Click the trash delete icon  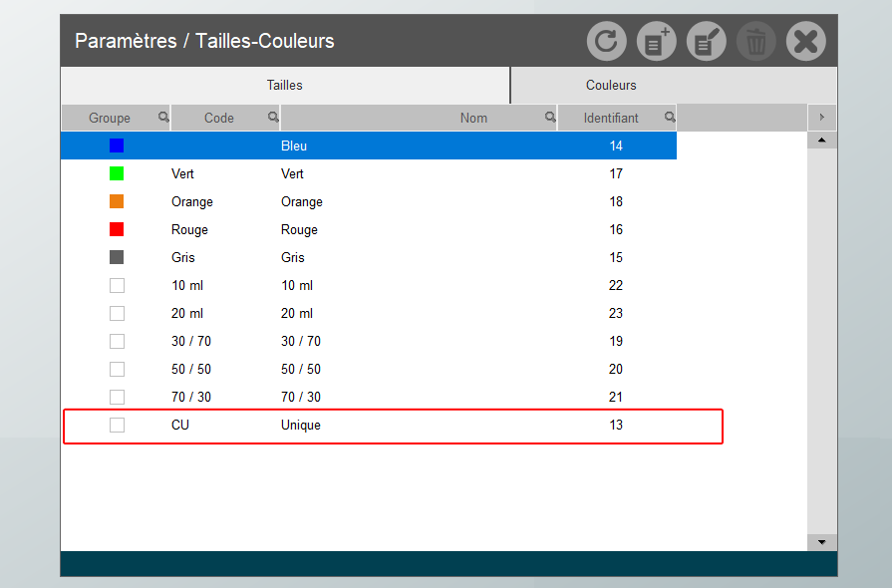pos(756,41)
